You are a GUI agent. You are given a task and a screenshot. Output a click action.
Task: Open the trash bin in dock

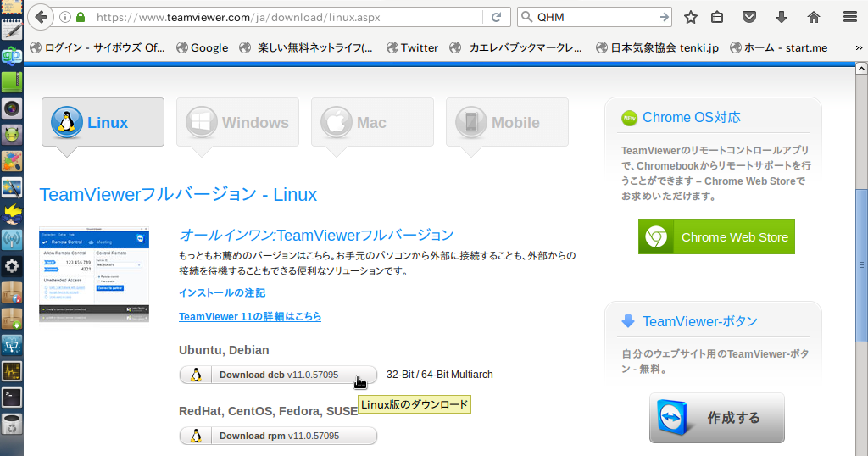(x=12, y=424)
